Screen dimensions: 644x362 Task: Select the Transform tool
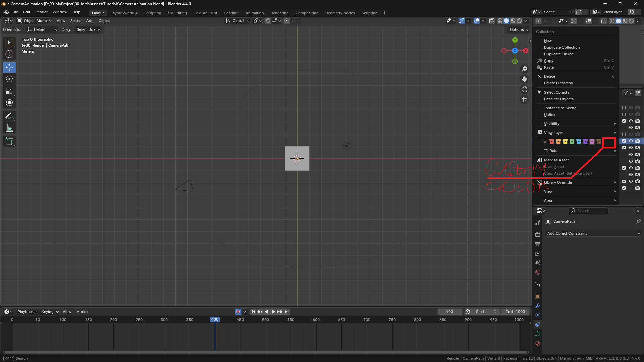pos(9,103)
